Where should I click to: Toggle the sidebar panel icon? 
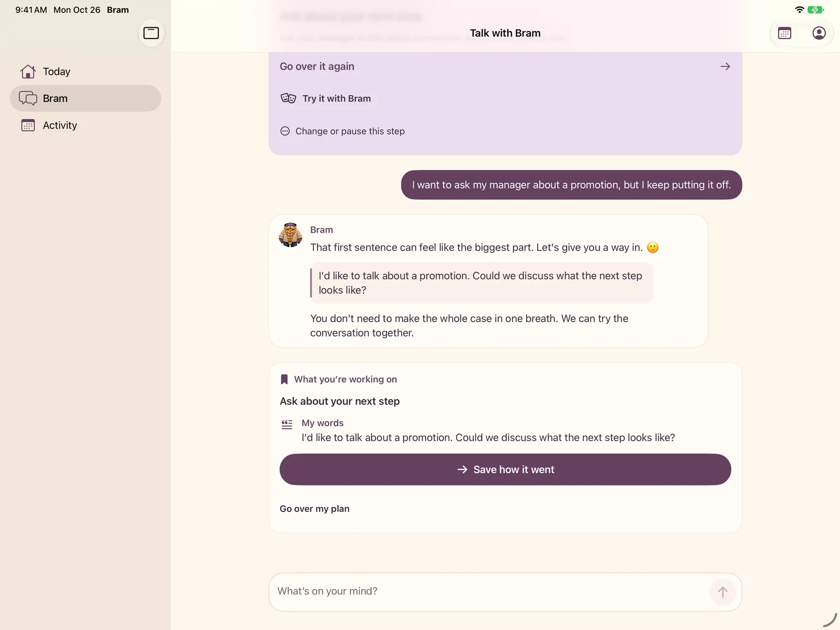[x=151, y=33]
